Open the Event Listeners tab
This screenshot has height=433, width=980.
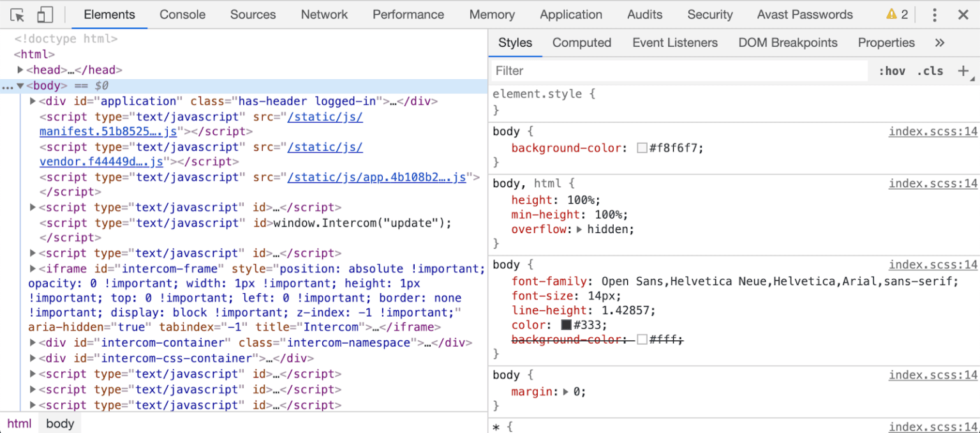click(x=675, y=43)
